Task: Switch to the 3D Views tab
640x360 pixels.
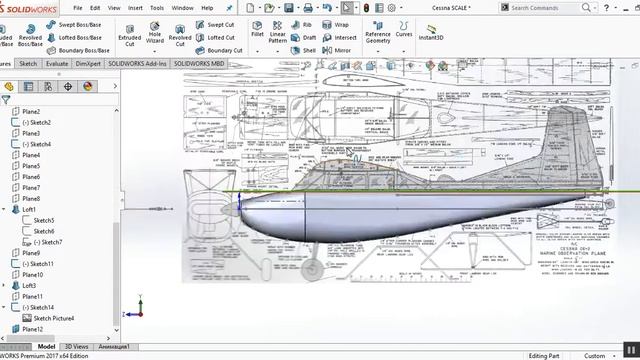Action: coord(76,347)
